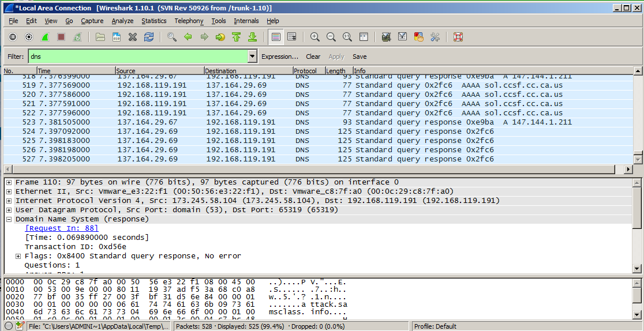Open the Telephony menu

pyautogui.click(x=189, y=21)
